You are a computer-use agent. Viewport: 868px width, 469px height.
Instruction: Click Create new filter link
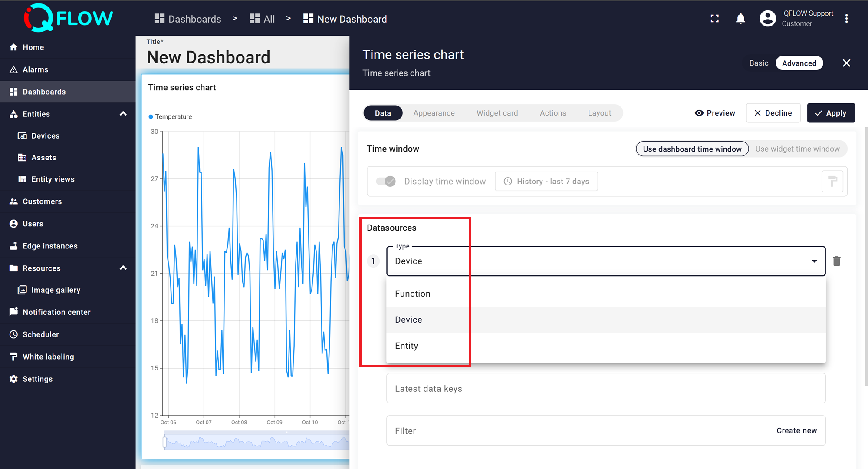point(796,430)
